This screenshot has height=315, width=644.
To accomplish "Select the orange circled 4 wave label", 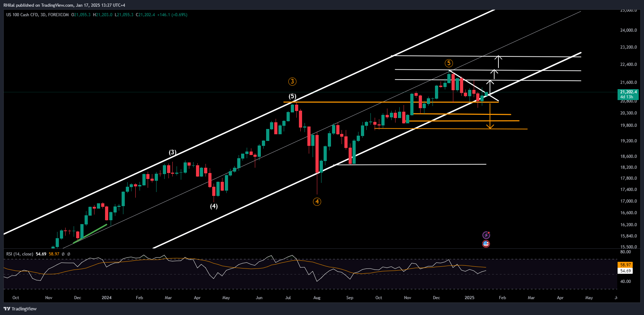I will click(x=317, y=202).
